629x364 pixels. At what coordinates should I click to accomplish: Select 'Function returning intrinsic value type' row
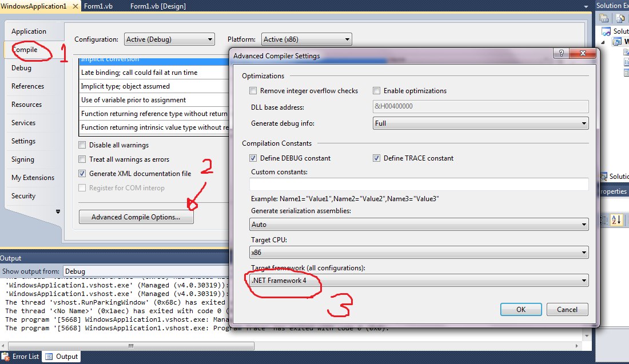click(154, 127)
